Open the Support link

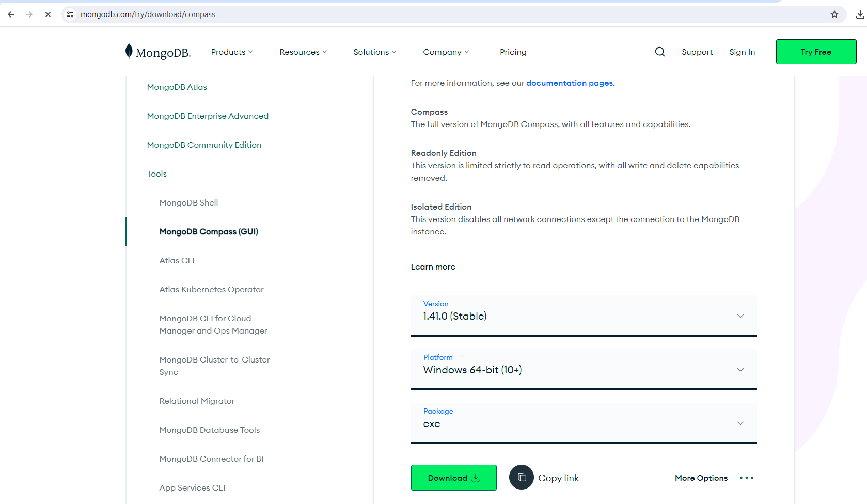[697, 52]
